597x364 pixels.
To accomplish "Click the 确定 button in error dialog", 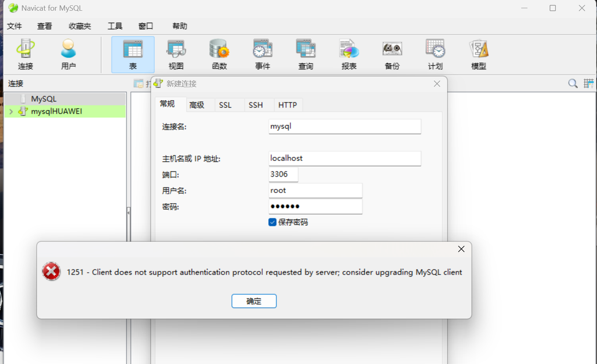I will (x=254, y=301).
